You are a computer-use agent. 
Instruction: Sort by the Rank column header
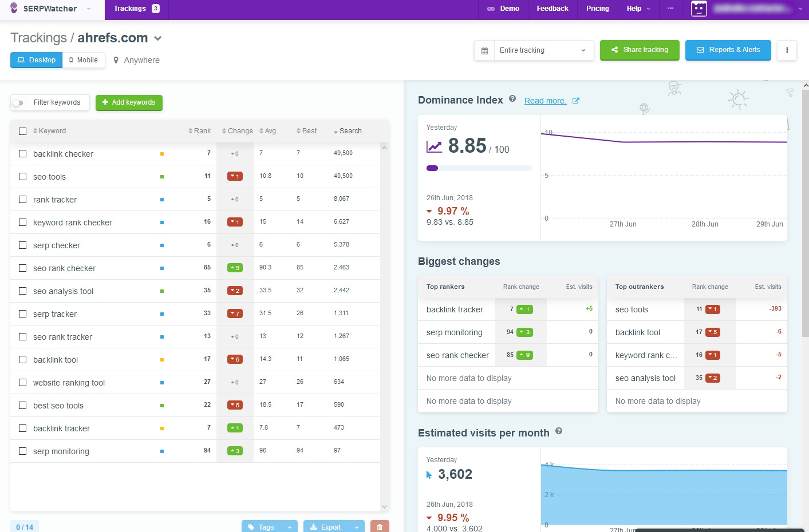pyautogui.click(x=199, y=131)
